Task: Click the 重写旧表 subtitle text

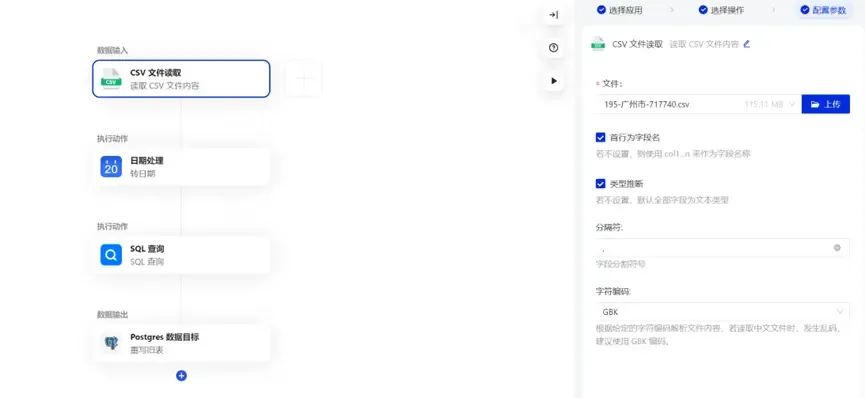Action: point(147,350)
